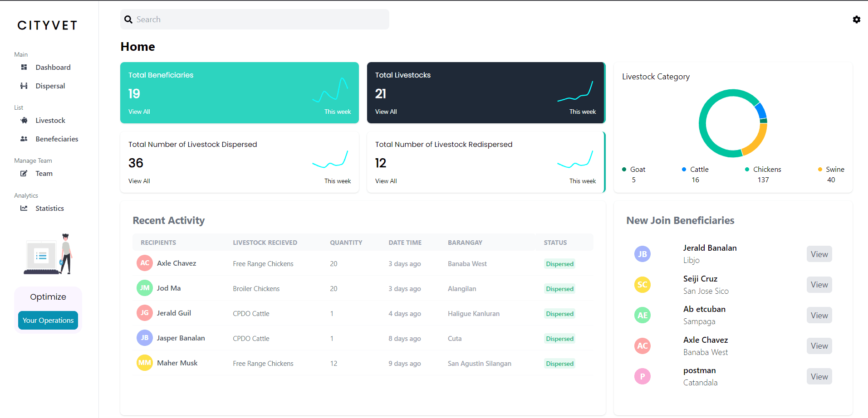Click the Livestock sidebar icon
Viewport: 868px width, 418px height.
click(24, 120)
